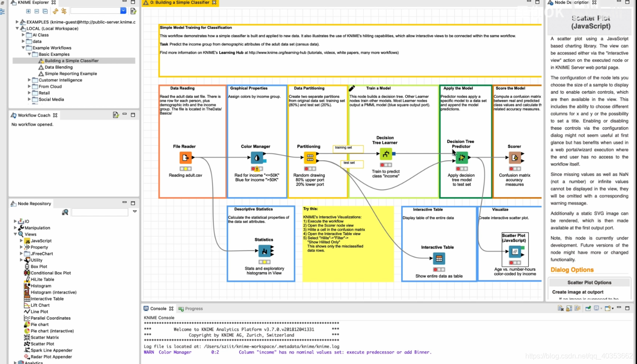Click expand-all icon in KNIME Explorer toolbar

coord(29,11)
